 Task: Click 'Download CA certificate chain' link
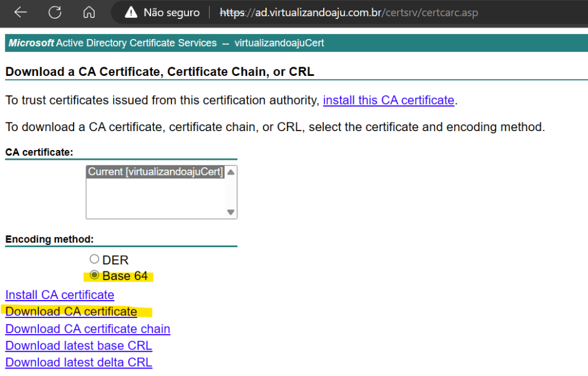tap(88, 329)
